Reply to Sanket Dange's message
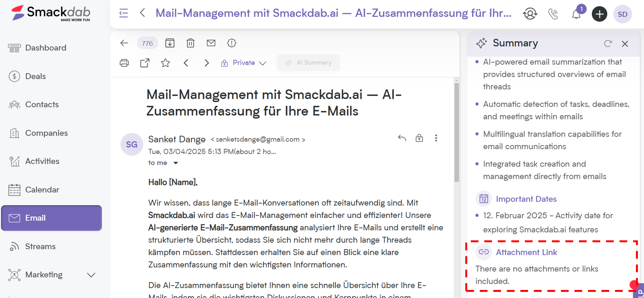 [402, 138]
